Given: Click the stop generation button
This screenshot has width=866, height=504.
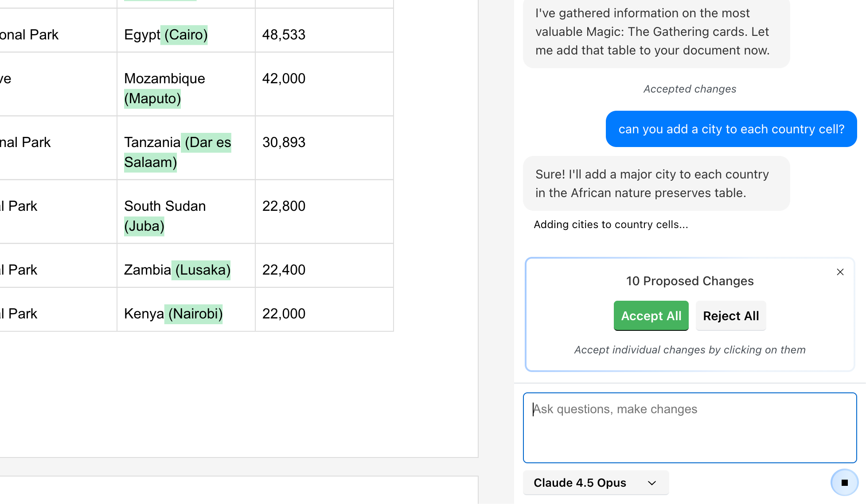Looking at the screenshot, I should [844, 483].
